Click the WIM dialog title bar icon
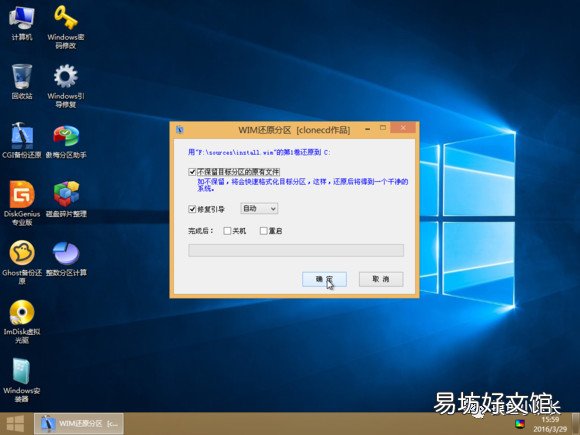 coord(180,129)
